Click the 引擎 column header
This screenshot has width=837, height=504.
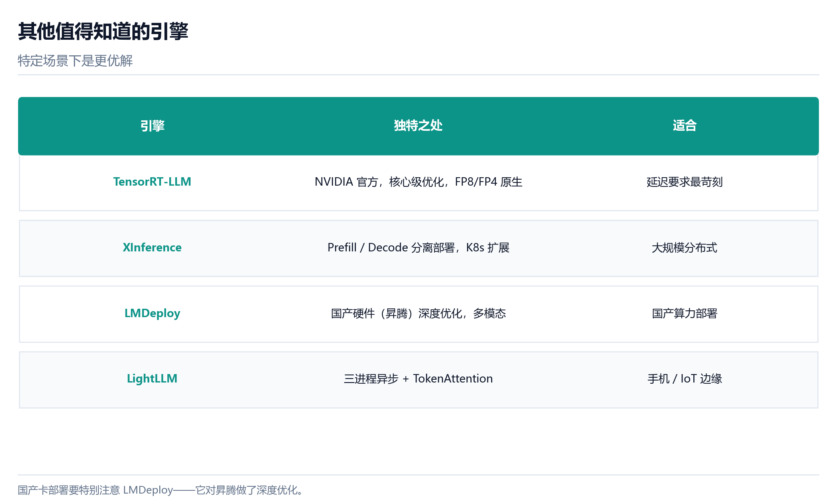[152, 126]
